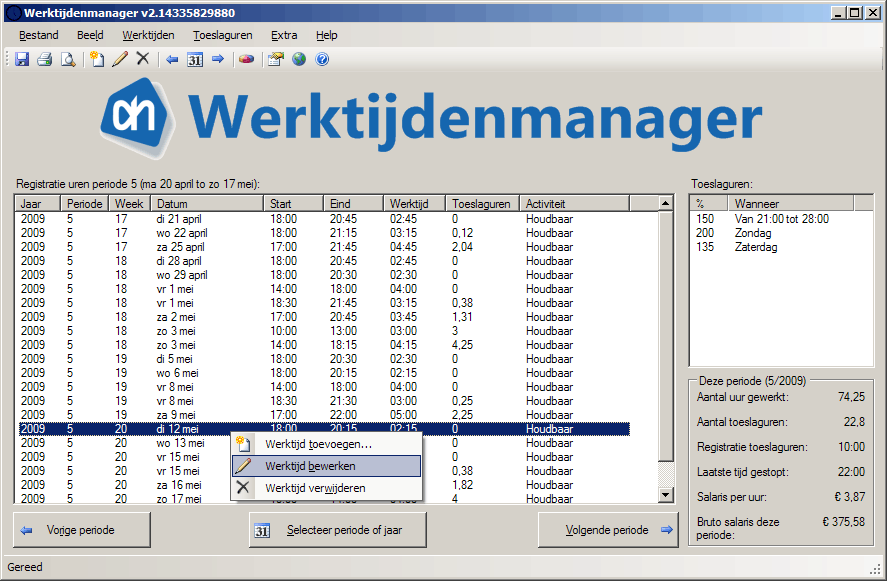Select the zo 17 mei row
887x581 pixels.
pos(324,498)
